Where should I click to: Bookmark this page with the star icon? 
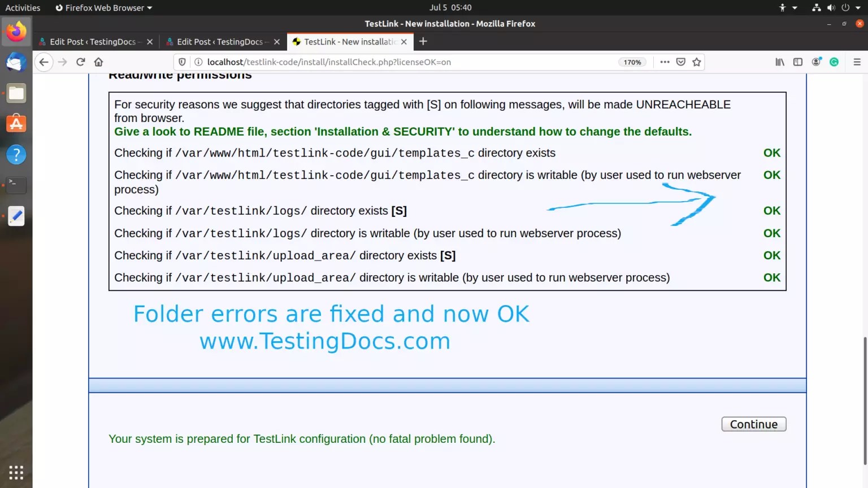point(697,62)
